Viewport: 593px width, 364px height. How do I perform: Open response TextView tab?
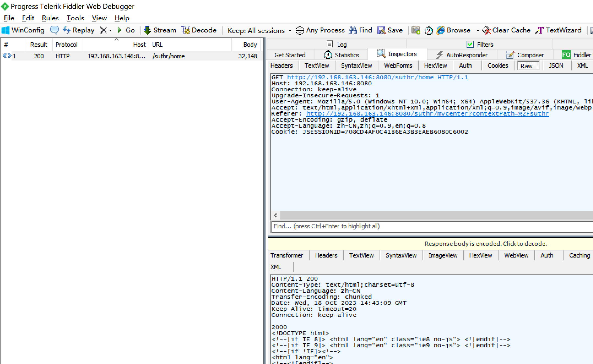(361, 256)
